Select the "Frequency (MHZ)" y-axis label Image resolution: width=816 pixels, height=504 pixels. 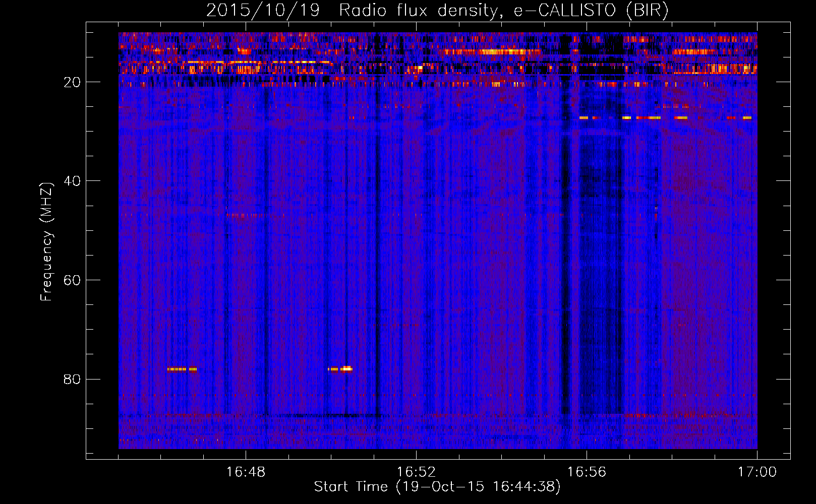click(x=46, y=242)
